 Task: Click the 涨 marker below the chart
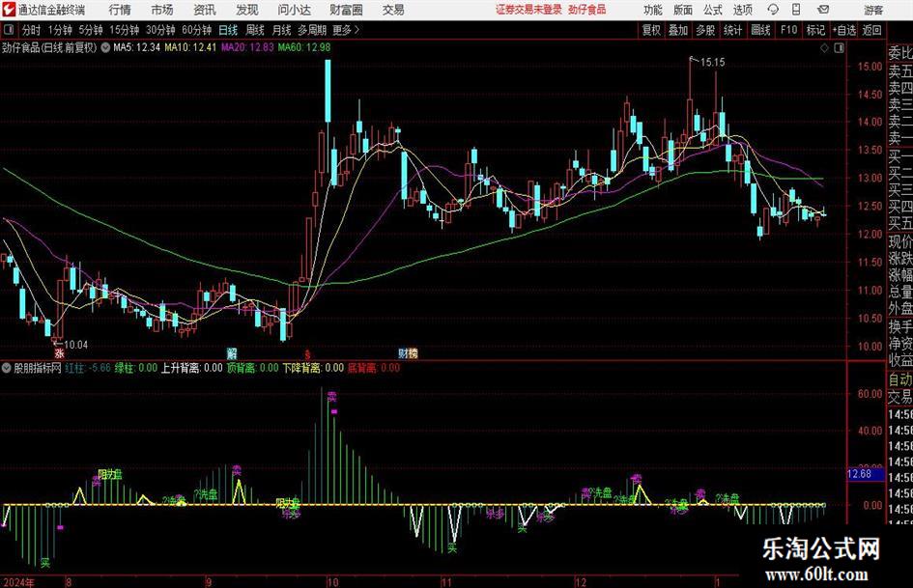click(x=59, y=353)
